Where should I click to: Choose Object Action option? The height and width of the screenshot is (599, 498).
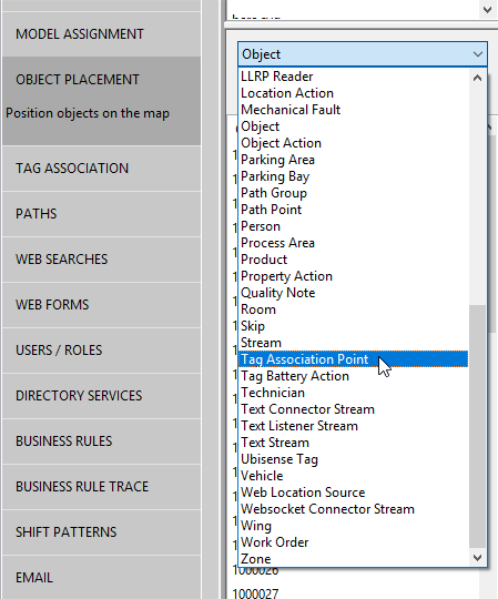pyautogui.click(x=353, y=143)
